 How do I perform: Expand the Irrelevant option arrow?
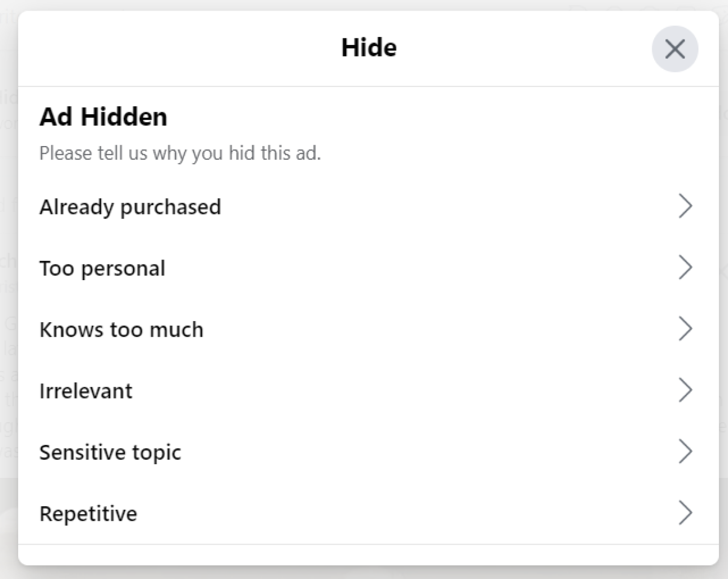685,390
